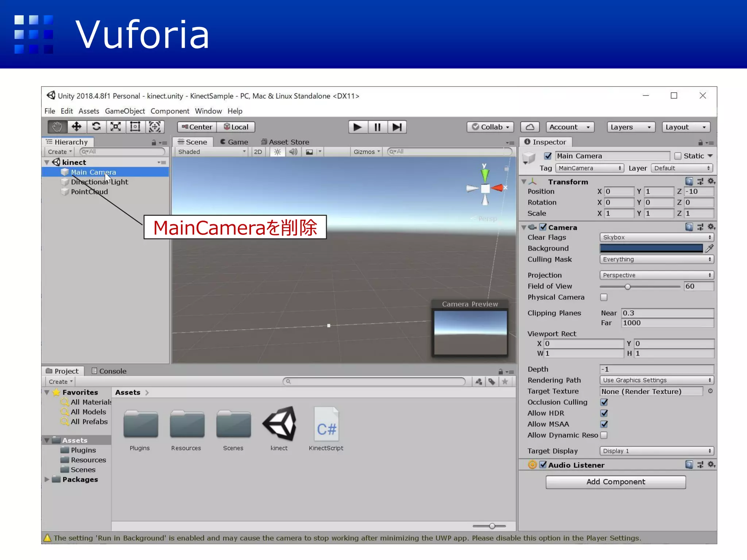Switch to the Console tab

click(109, 371)
